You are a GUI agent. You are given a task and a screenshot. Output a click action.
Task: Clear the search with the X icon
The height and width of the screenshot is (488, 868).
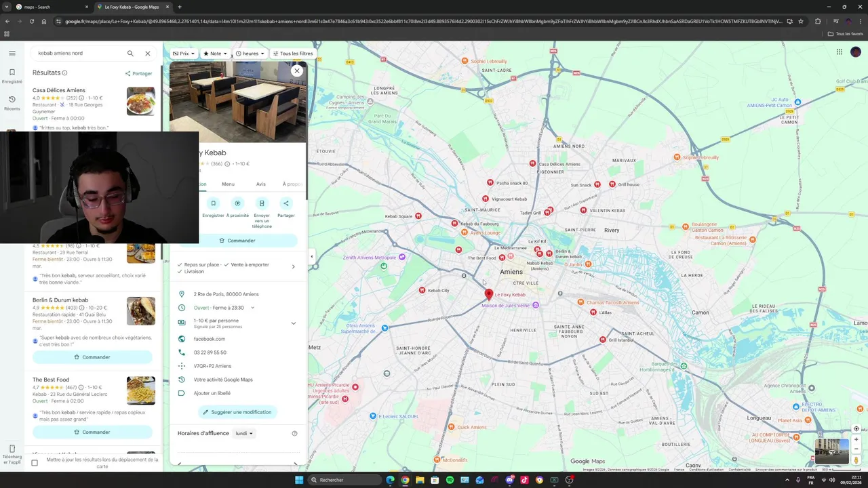[147, 53]
